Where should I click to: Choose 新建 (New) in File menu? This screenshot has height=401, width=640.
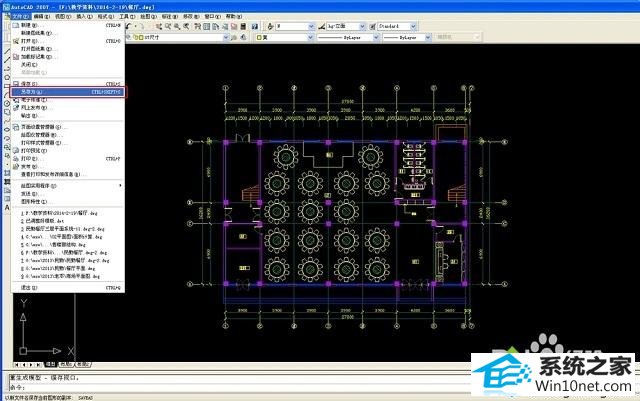point(67,25)
